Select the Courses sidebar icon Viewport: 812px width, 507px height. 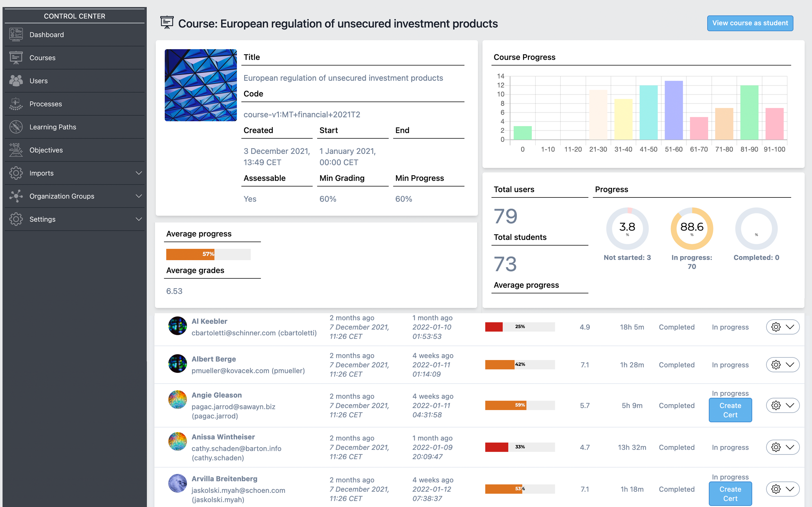[x=16, y=57]
